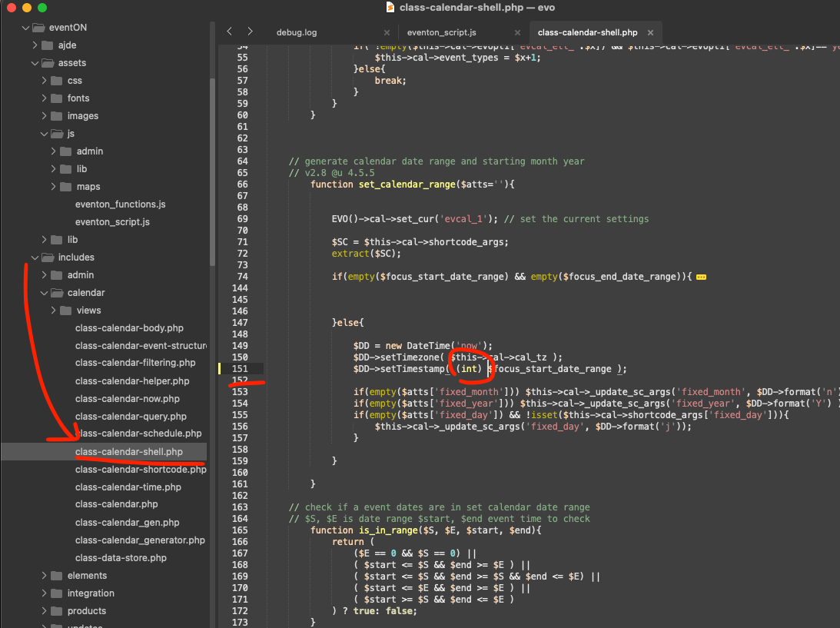Open class-calendar-time.php file
Screen dimensions: 840x628
(128, 487)
